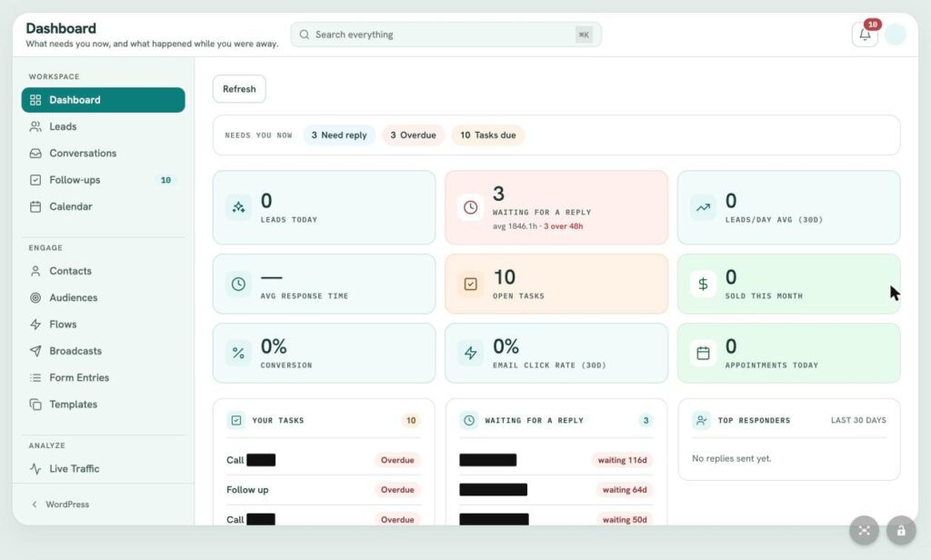
Task: Click the Top Responders panel header icon
Action: (x=701, y=420)
